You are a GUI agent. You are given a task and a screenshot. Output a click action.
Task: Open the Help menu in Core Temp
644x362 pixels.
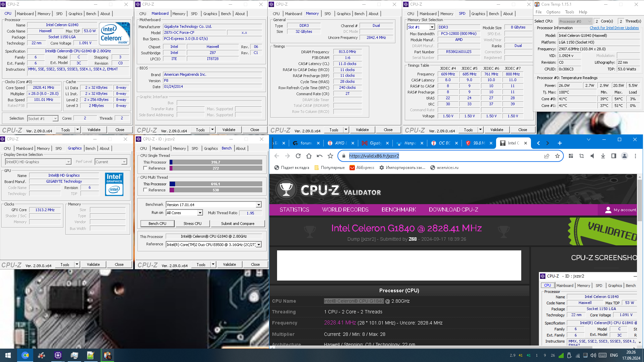(583, 12)
